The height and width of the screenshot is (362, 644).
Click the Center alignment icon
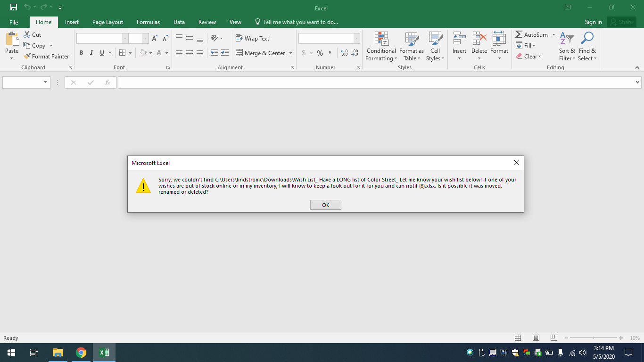click(x=190, y=53)
